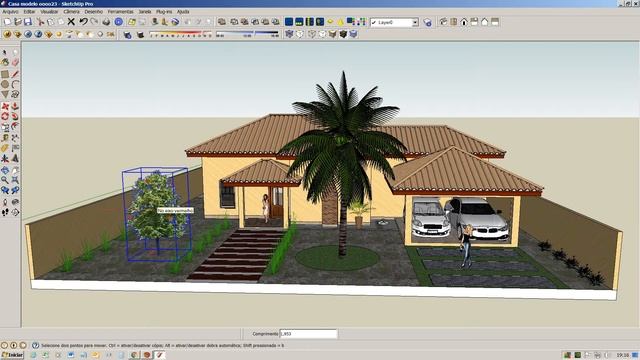The height and width of the screenshot is (360, 640).
Task: Click the Undo arrow
Action: 83,22
